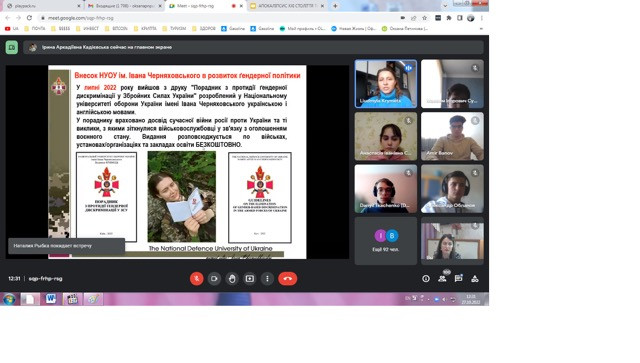The width and height of the screenshot is (640, 363).
Task: Switch to the playpack.ru browser tab
Action: (x=42, y=6)
